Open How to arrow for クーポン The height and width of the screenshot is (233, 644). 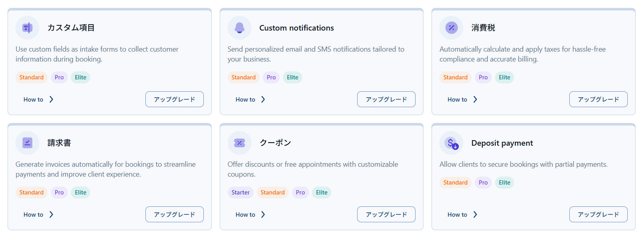[263, 215]
